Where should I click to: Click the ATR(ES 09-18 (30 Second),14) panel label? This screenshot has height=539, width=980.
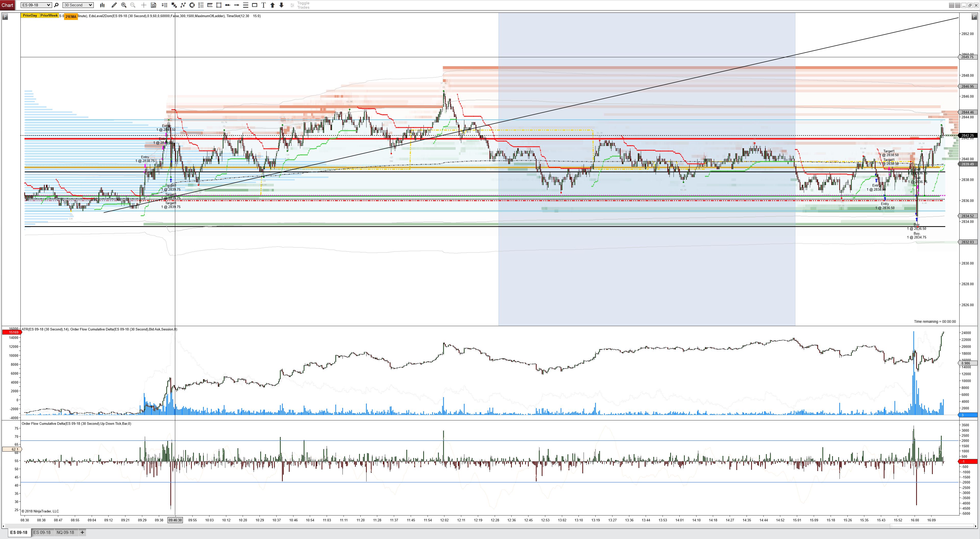click(45, 329)
